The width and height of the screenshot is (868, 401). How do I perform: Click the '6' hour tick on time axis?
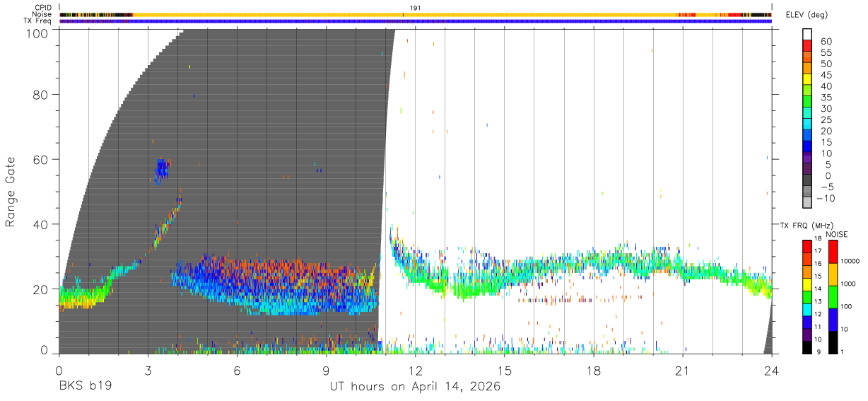click(x=237, y=371)
